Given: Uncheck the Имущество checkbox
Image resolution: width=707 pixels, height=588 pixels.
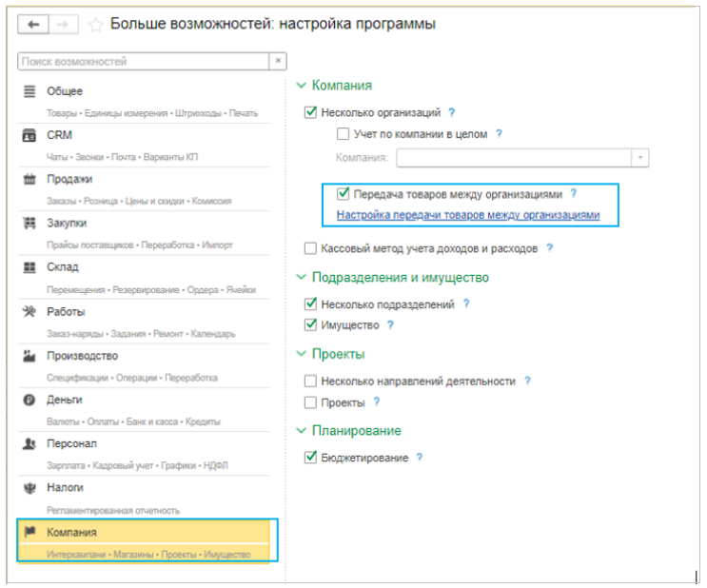Looking at the screenshot, I should (310, 325).
